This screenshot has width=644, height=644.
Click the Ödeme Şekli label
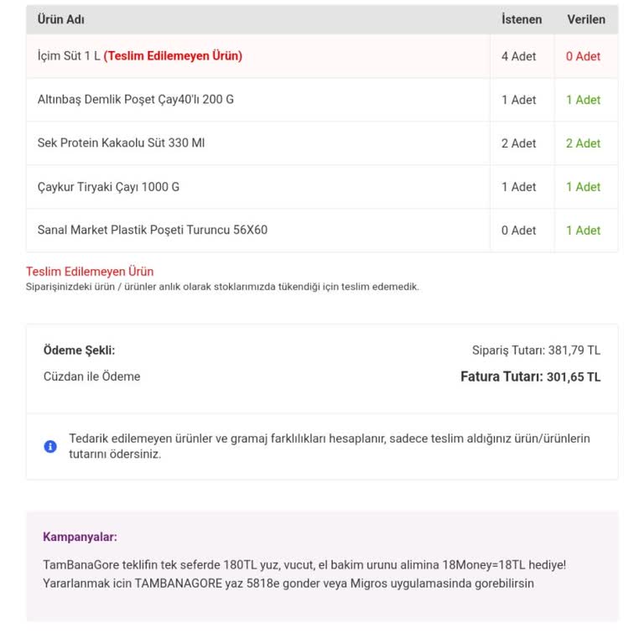(80, 351)
